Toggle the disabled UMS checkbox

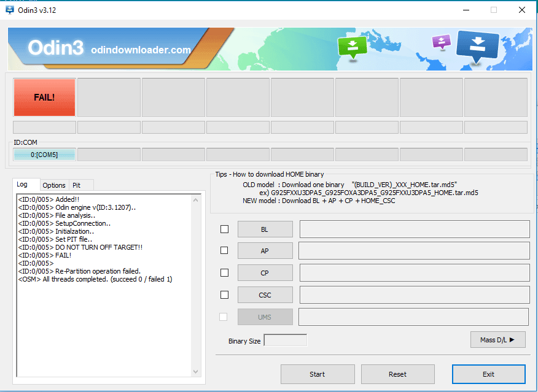[x=224, y=317]
